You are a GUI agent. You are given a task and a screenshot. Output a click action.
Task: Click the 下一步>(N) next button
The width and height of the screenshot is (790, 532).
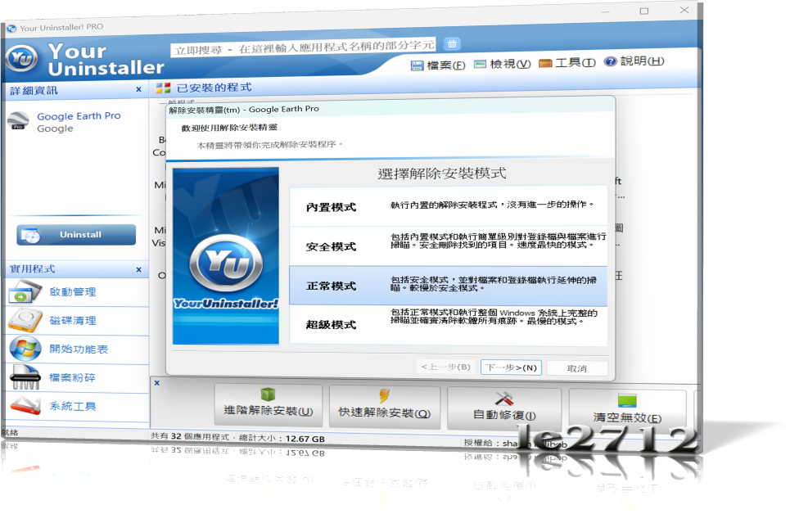click(512, 367)
